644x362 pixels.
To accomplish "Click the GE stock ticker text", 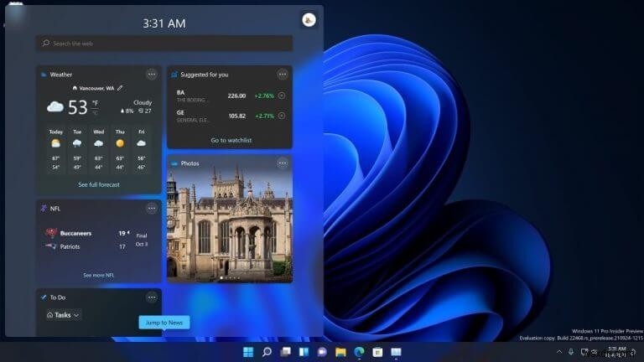I will 180,112.
